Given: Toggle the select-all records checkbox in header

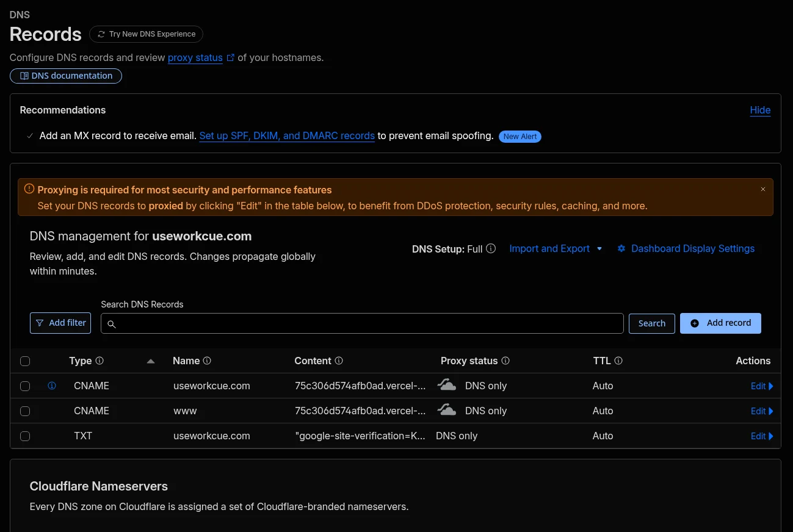Looking at the screenshot, I should click(25, 361).
